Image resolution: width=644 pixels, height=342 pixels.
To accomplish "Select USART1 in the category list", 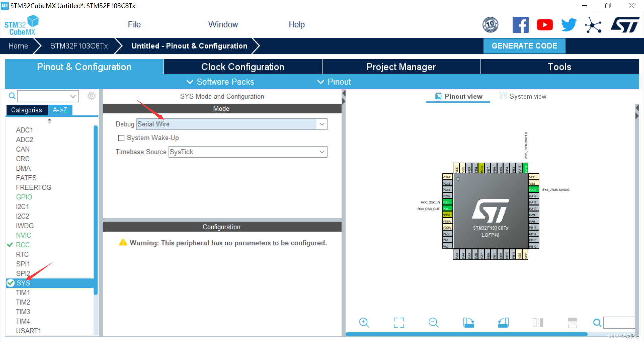I will click(29, 331).
